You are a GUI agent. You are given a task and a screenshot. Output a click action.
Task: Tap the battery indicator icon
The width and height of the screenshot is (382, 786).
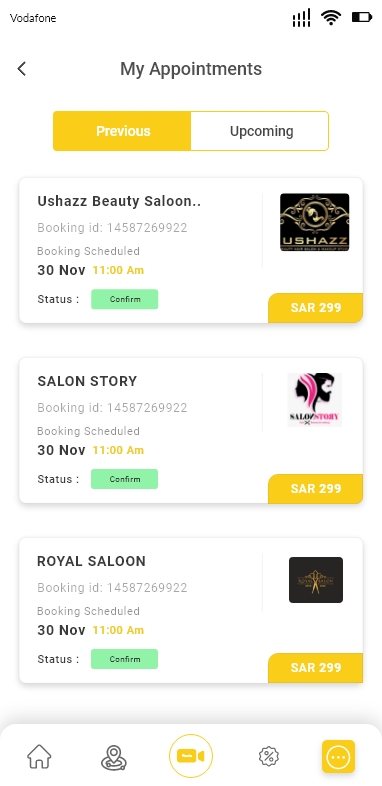click(362, 18)
